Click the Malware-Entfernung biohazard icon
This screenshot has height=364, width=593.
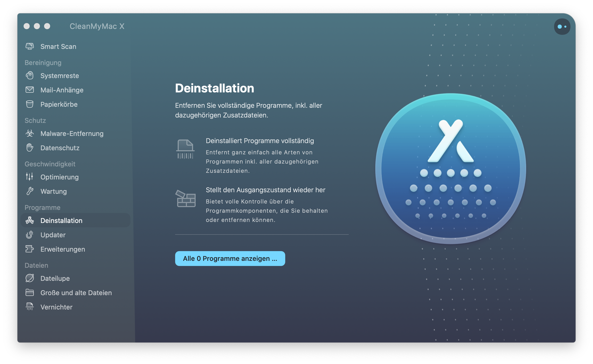click(x=30, y=133)
